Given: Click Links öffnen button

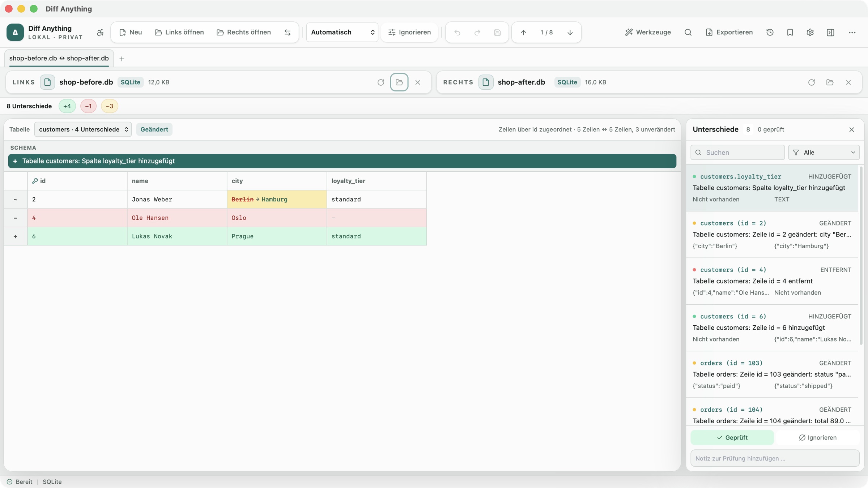Looking at the screenshot, I should 179,33.
